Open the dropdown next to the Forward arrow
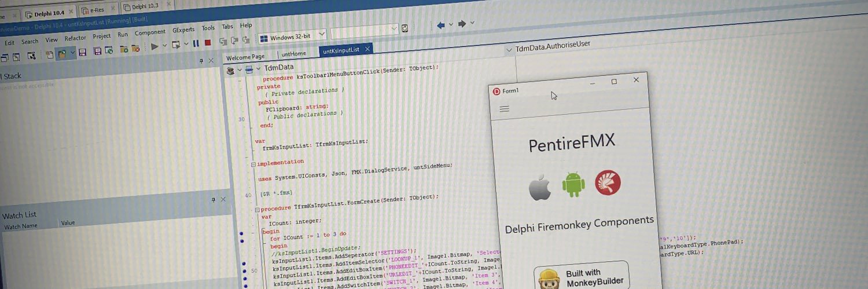868x289 pixels. (472, 23)
